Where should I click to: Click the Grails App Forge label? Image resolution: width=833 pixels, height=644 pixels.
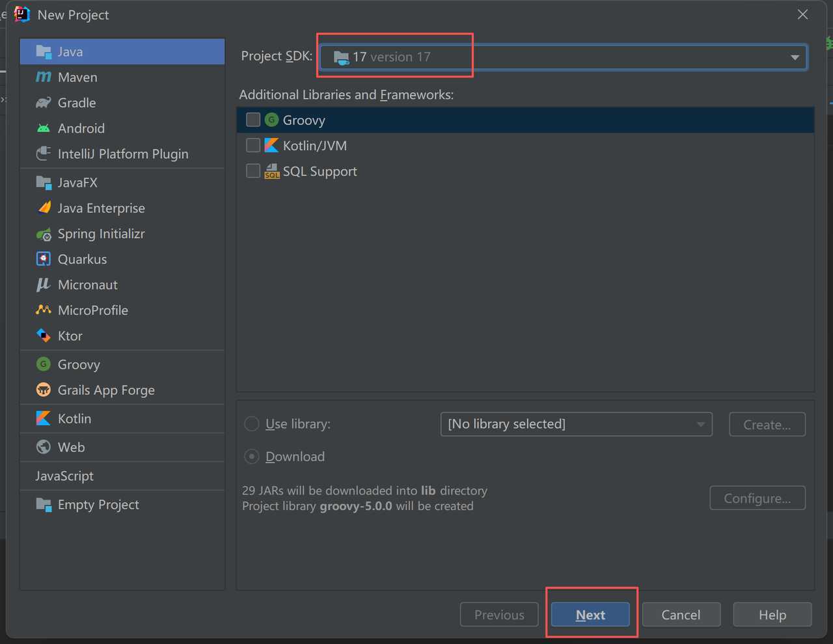[106, 390]
